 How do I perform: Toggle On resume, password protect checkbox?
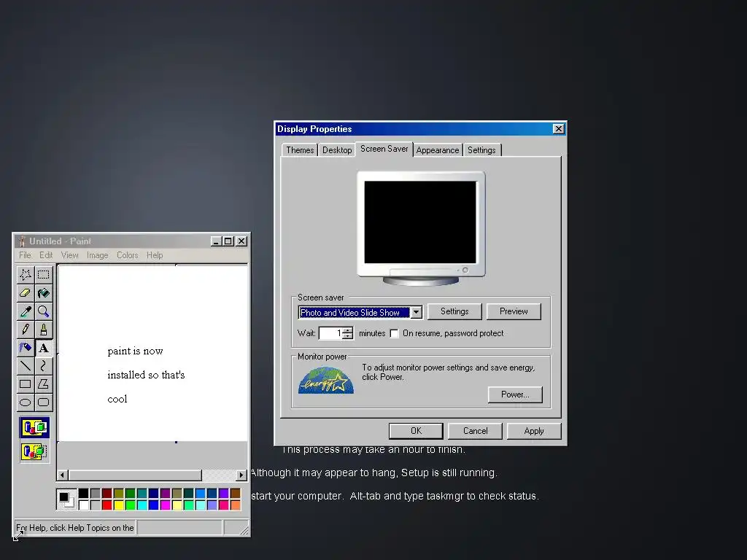tap(394, 333)
